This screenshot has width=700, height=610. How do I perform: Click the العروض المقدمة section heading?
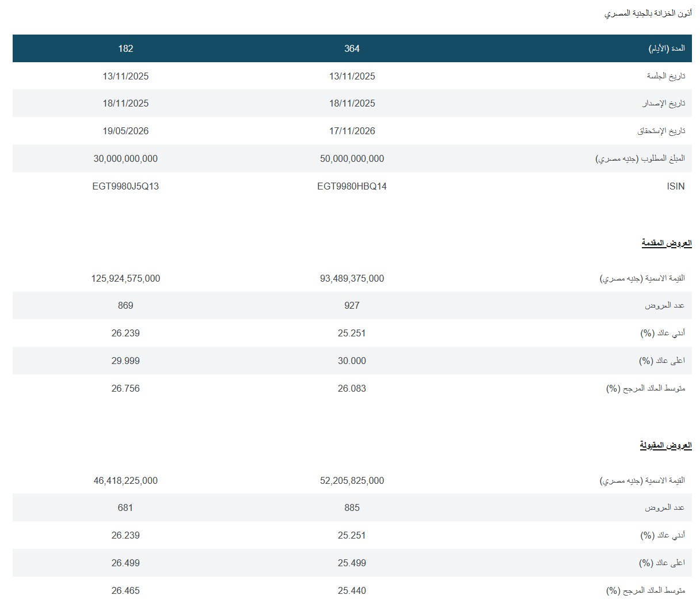pos(667,243)
